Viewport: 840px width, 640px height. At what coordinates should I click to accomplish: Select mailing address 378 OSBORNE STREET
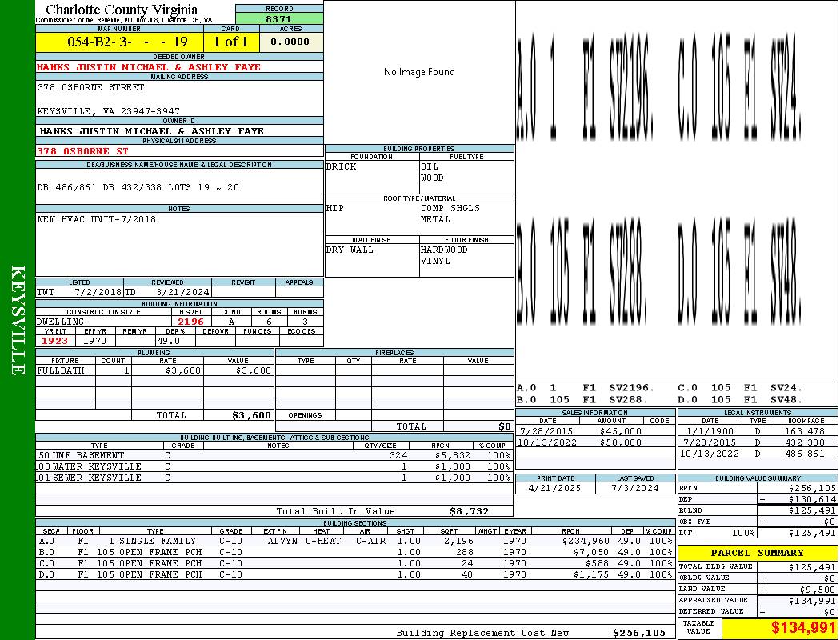click(90, 86)
